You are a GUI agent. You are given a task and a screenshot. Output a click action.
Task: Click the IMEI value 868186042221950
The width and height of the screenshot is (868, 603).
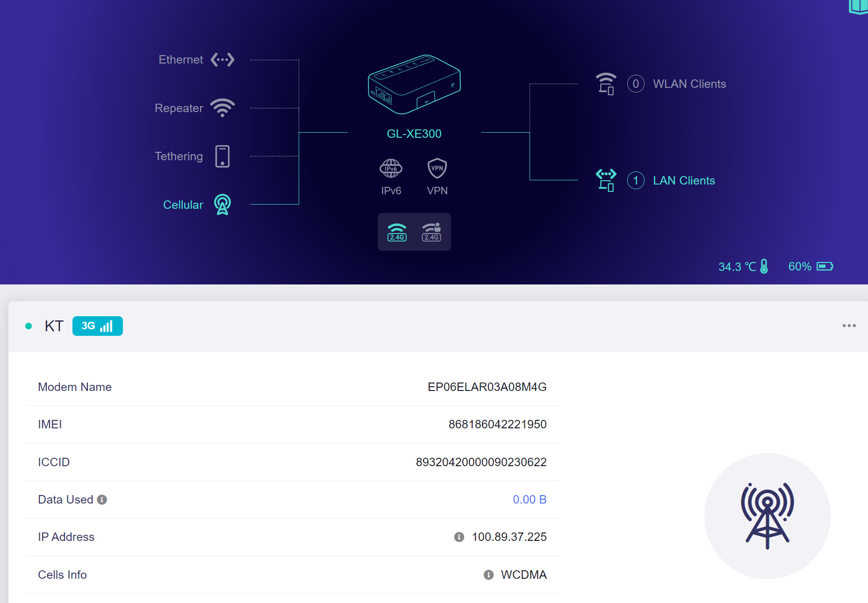click(x=497, y=425)
